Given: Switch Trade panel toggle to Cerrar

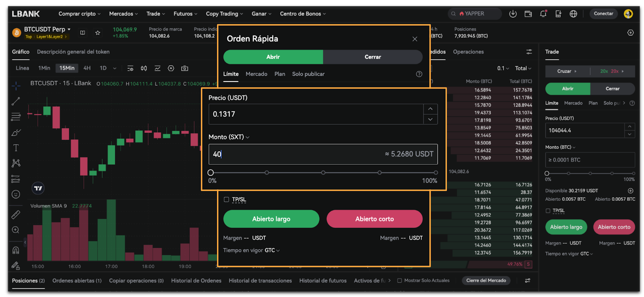Looking at the screenshot, I should [x=613, y=89].
